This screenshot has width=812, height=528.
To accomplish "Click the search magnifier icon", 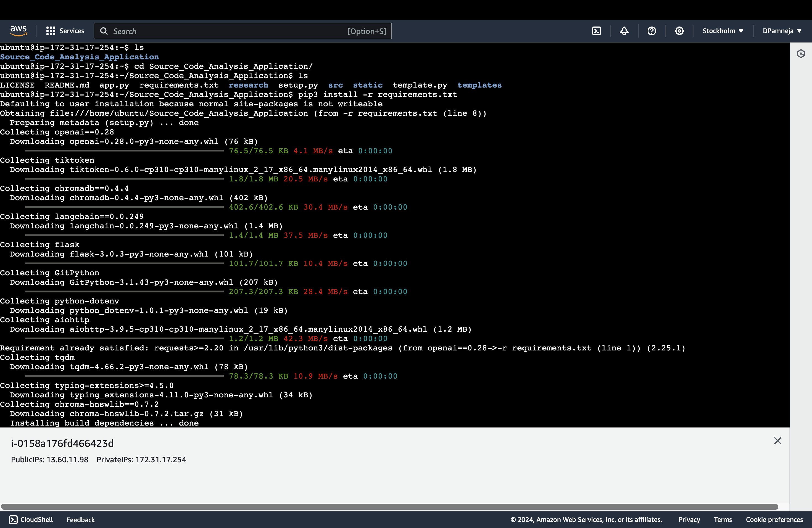I will click(104, 31).
